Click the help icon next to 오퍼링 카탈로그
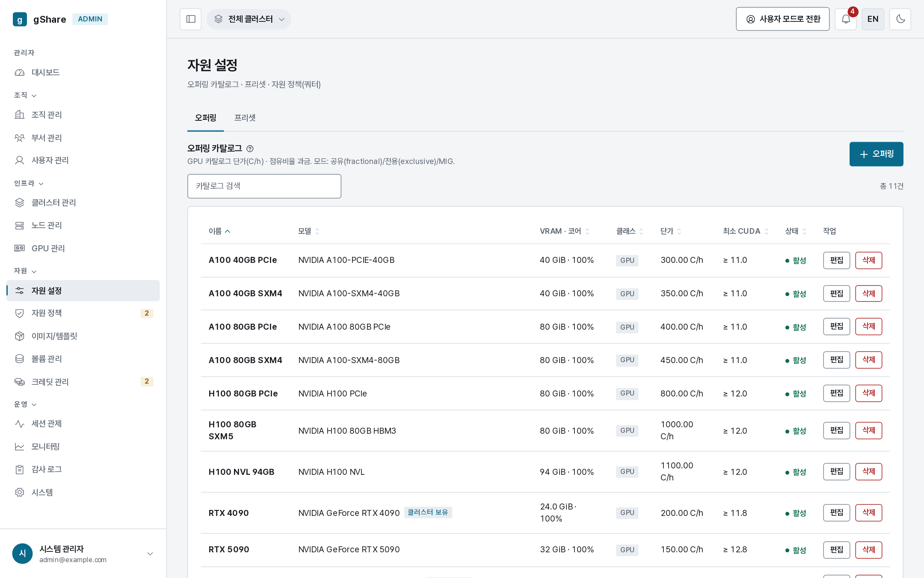Image resolution: width=924 pixels, height=578 pixels. (250, 149)
